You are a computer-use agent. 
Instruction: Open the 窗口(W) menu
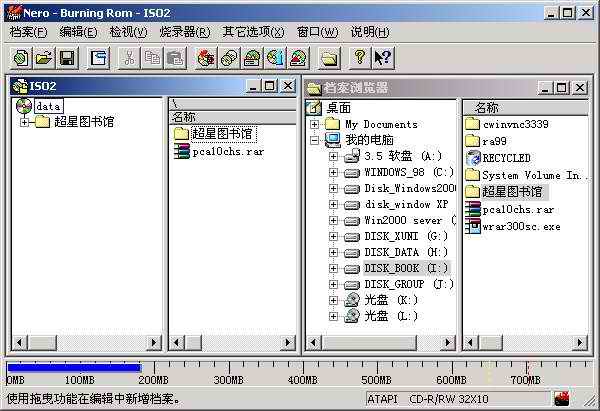click(318, 32)
